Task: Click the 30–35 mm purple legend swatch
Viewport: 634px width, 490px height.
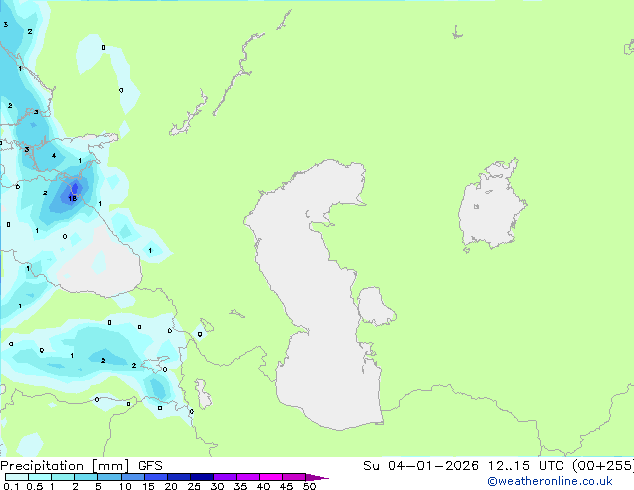Action: pyautogui.click(x=224, y=477)
